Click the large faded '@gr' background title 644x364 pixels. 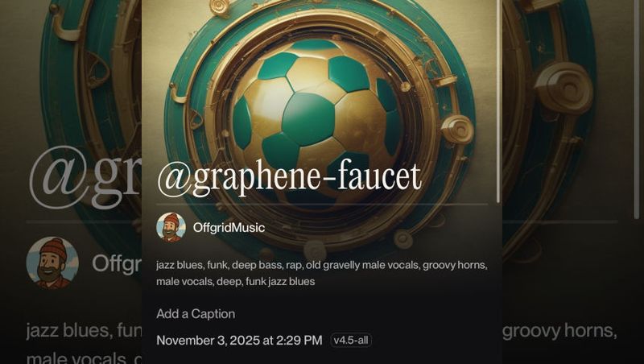(x=85, y=177)
